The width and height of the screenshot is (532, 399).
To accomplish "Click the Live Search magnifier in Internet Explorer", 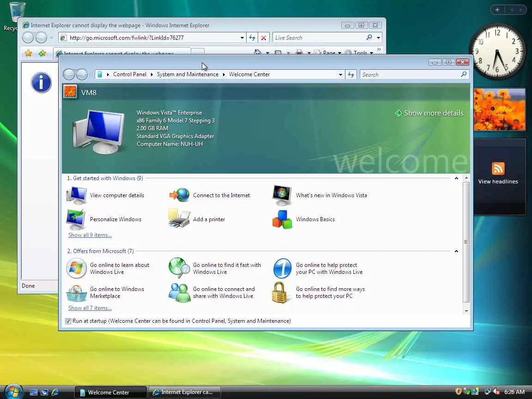I will (x=369, y=37).
